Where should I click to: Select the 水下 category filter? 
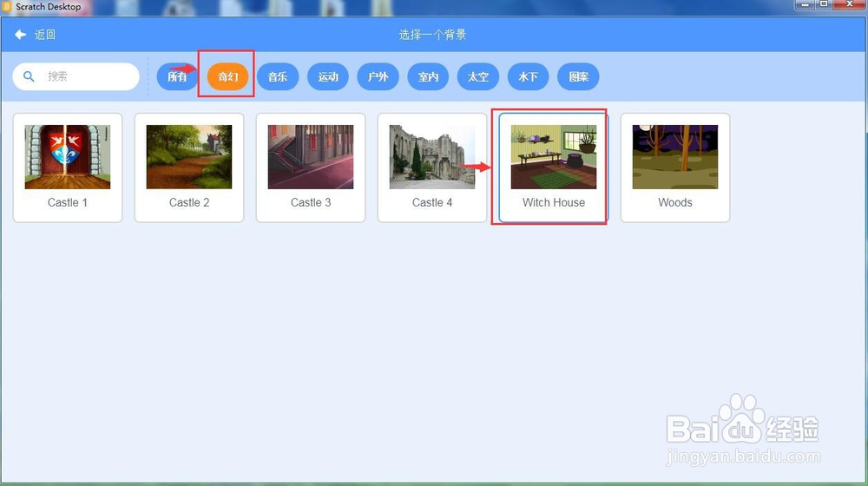coord(528,76)
